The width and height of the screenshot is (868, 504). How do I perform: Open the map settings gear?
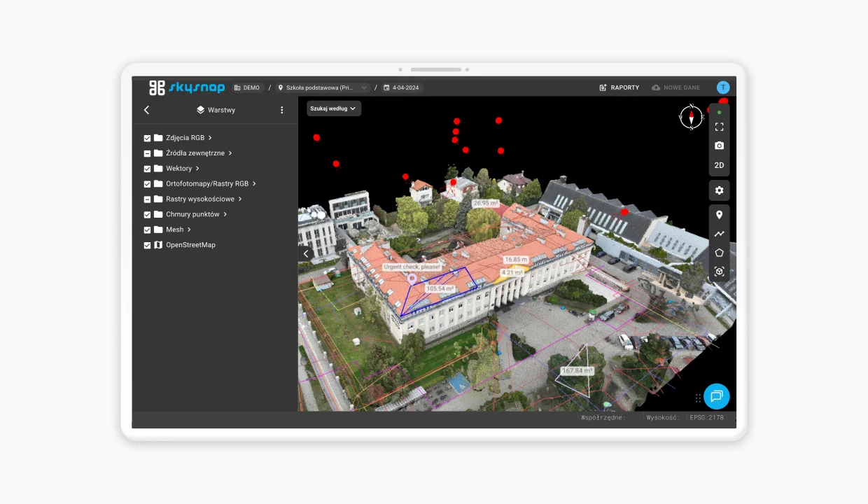coord(719,190)
